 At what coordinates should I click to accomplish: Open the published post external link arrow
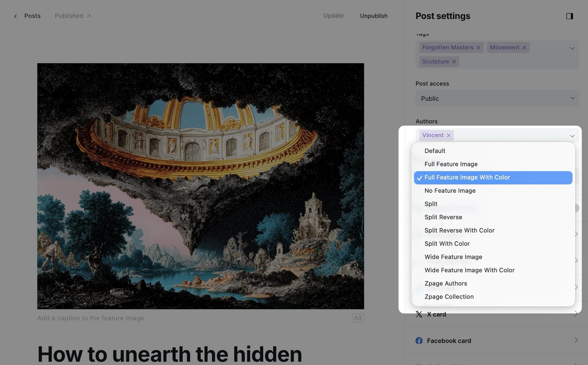[x=89, y=16]
